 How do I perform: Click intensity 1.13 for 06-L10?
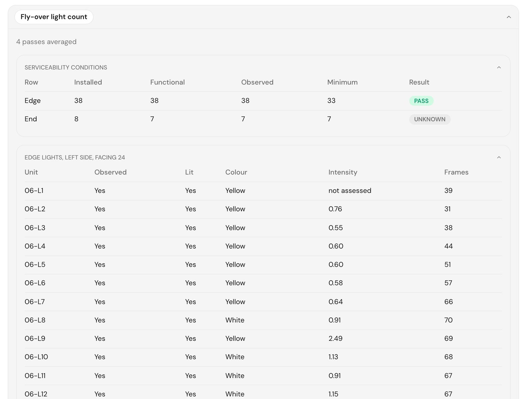[333, 357]
